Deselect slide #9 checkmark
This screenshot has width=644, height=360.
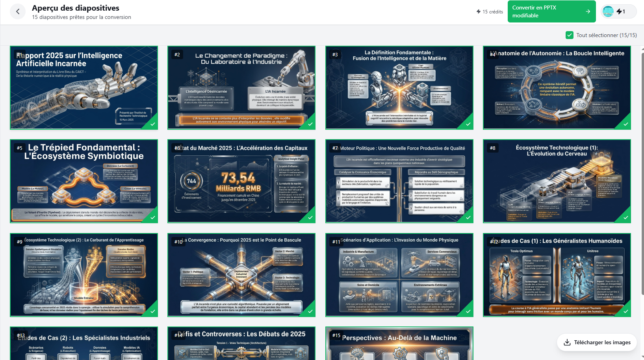pos(153,312)
